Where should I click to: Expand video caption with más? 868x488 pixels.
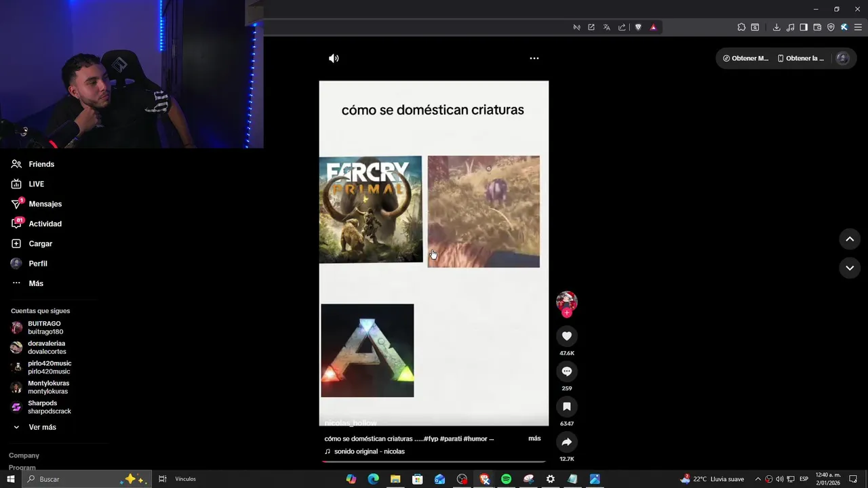534,439
